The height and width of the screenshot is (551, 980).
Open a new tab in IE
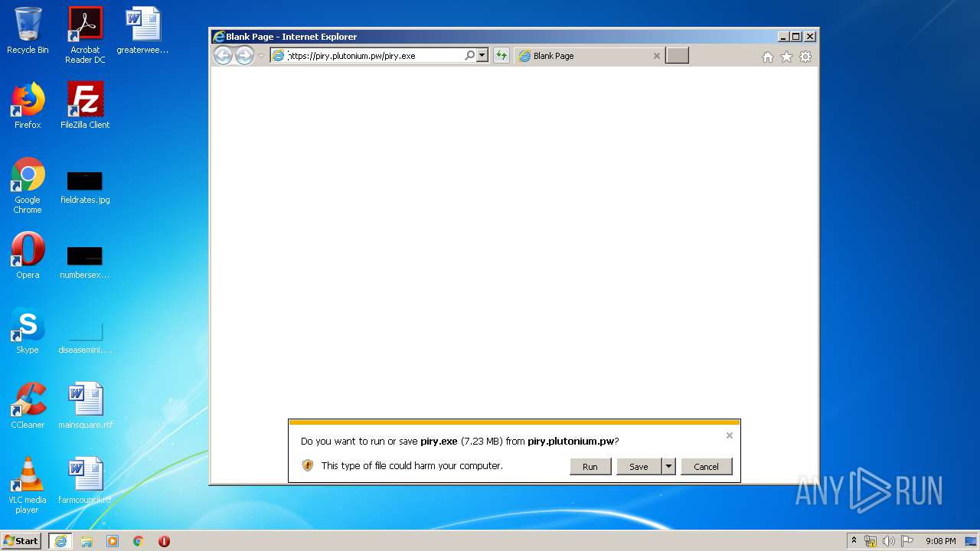pos(677,55)
